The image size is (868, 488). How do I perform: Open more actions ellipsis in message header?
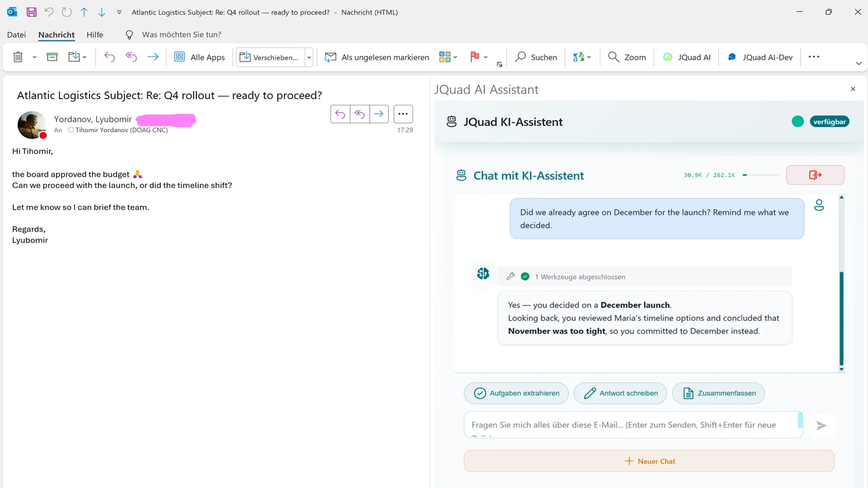403,114
